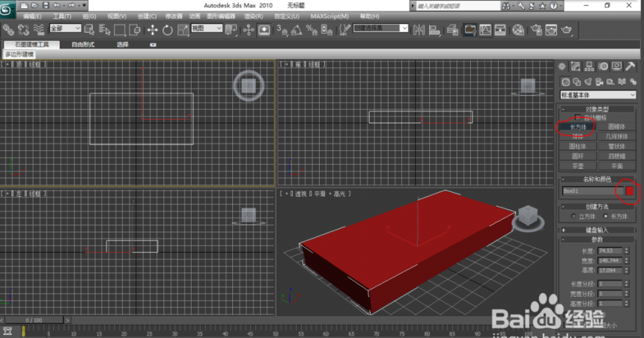The width and height of the screenshot is (644, 338).
Task: Open the 渲染(R) menu
Action: coord(253,16)
